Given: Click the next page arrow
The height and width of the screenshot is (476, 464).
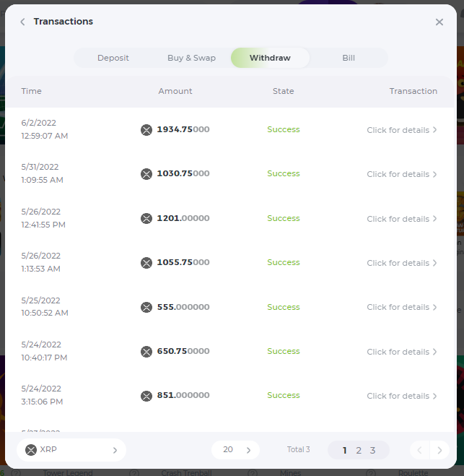Looking at the screenshot, I should pos(439,451).
